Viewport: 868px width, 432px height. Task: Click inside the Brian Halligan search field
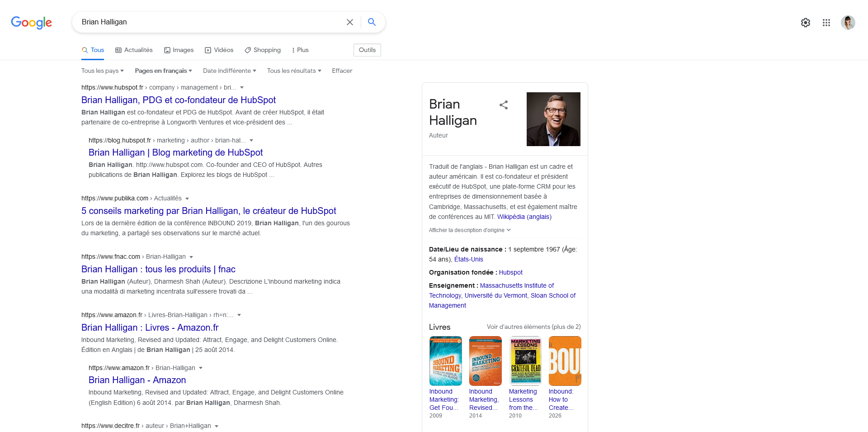pyautogui.click(x=208, y=22)
